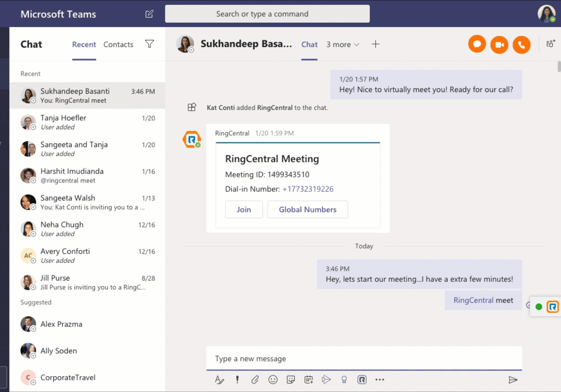
Task: Join the RingCentral Meeting
Action: (244, 209)
